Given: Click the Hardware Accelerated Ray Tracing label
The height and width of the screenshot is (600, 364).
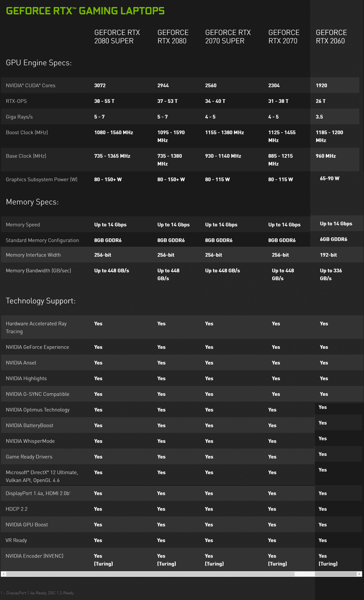Looking at the screenshot, I should click(x=36, y=327).
